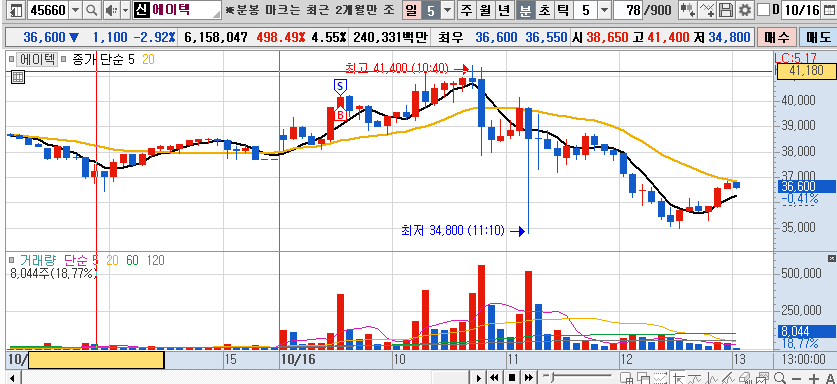Image resolution: width=837 pixels, height=384 pixels.
Task: Click the rewind button in replay controls
Action: (495, 378)
